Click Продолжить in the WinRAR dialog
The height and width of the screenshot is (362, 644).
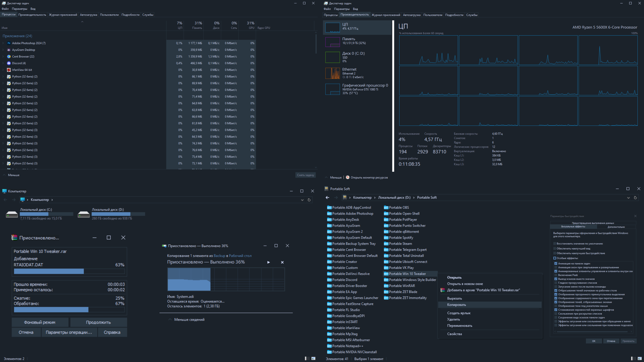coord(98,322)
